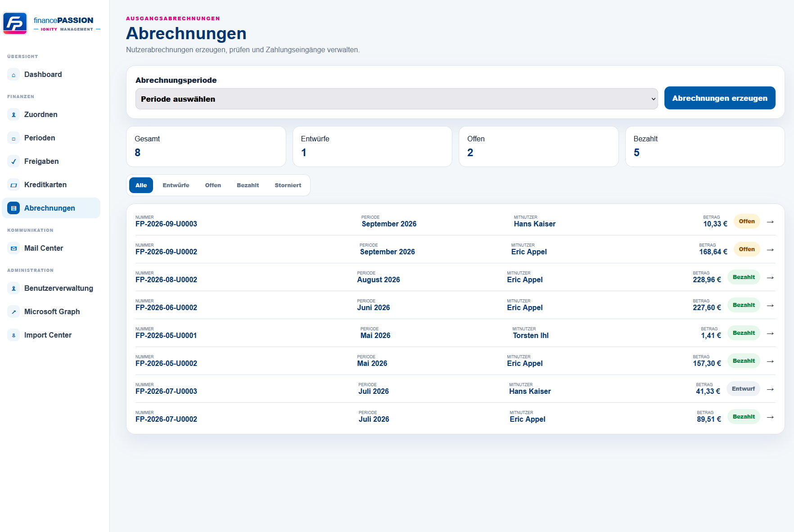Viewport: 794px width, 532px height.
Task: Click invoice number FP-2026-05-U0001
Action: [x=166, y=336]
